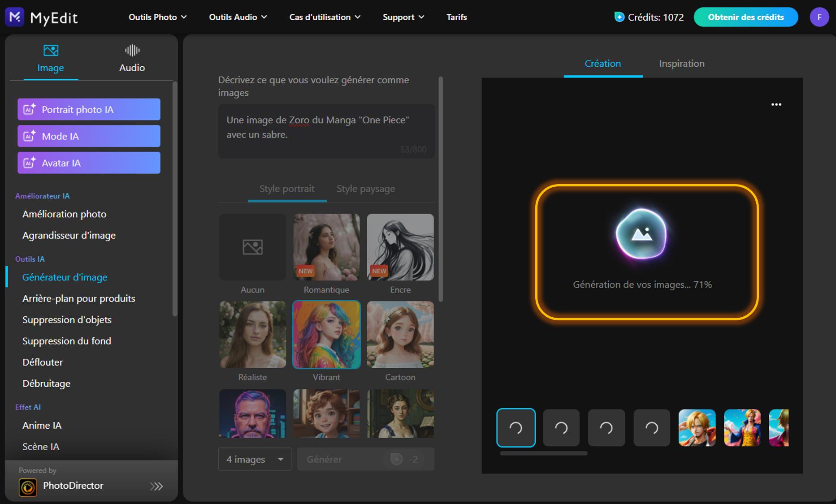The image size is (836, 504).
Task: Select the Romantique style thumbnail
Action: coord(326,247)
